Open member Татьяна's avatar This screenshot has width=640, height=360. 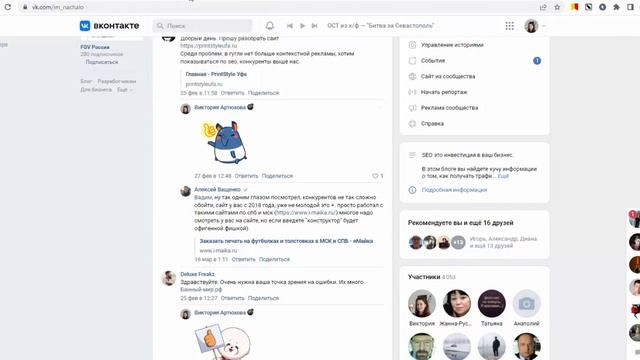click(491, 303)
